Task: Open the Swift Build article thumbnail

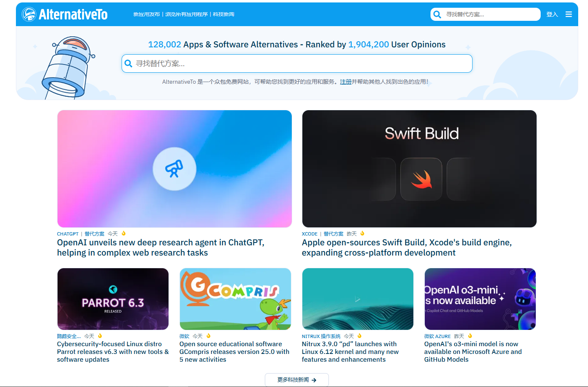Action: click(x=419, y=169)
